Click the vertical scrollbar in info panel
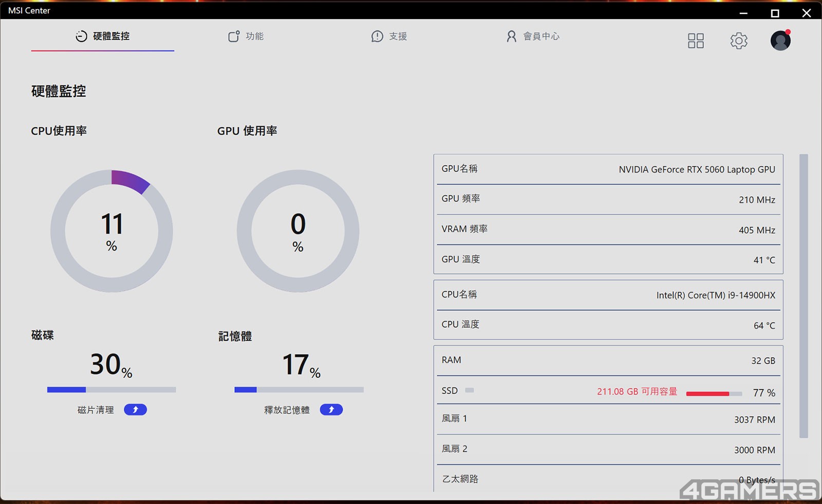Screen dimensions: 822x504 [x=804, y=295]
